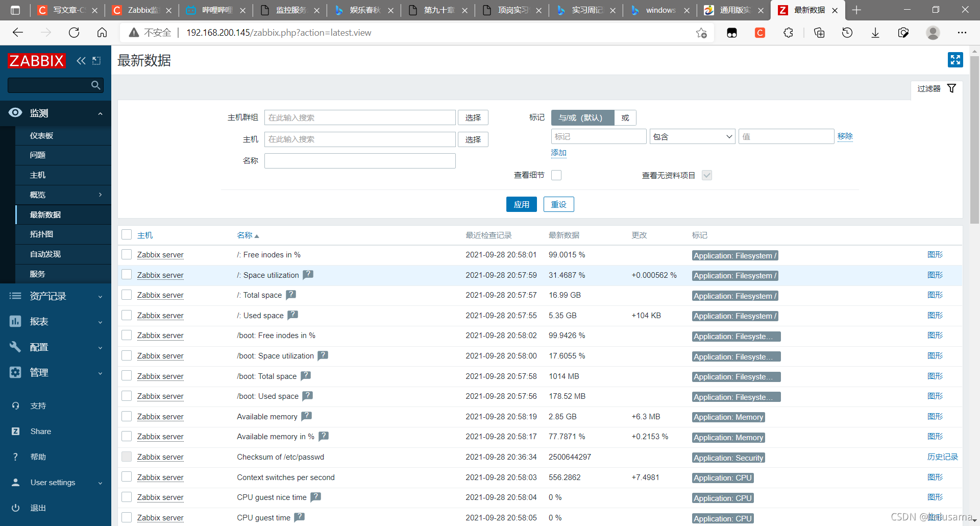Check the CPU guest nice time row

127,497
